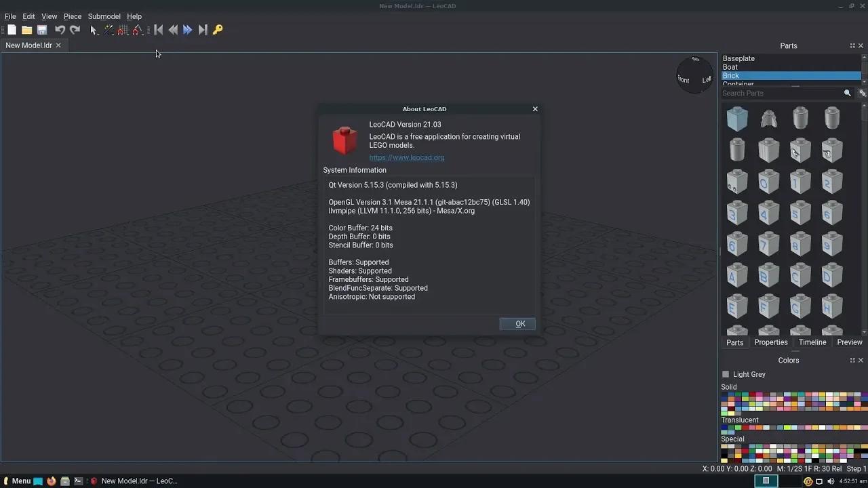Open a model using the folder icon
The height and width of the screenshot is (488, 868).
(26, 29)
